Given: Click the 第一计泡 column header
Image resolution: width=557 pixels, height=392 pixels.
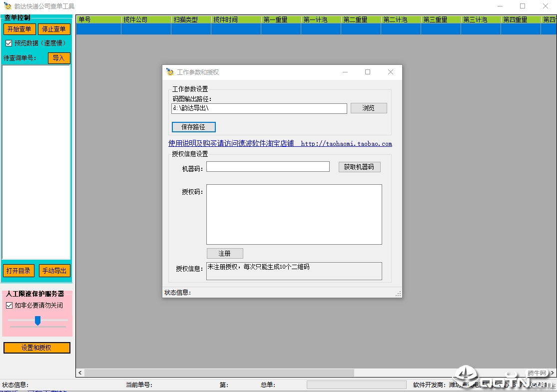Looking at the screenshot, I should point(321,19).
